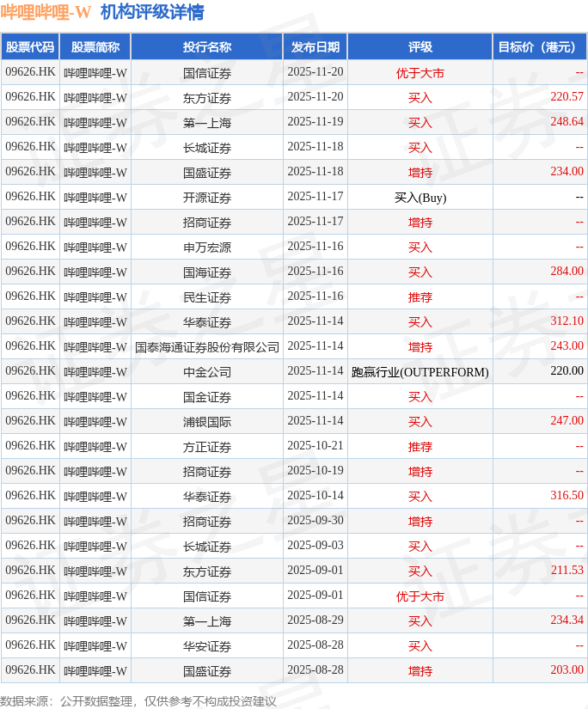This screenshot has height=709, width=588.
Task: Click 华泰证券 in the 2025-11-14 row
Action: pyautogui.click(x=207, y=322)
